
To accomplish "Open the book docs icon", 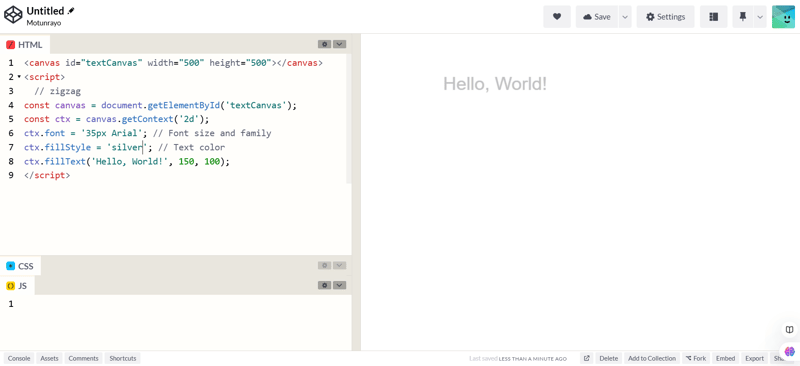I will [789, 330].
